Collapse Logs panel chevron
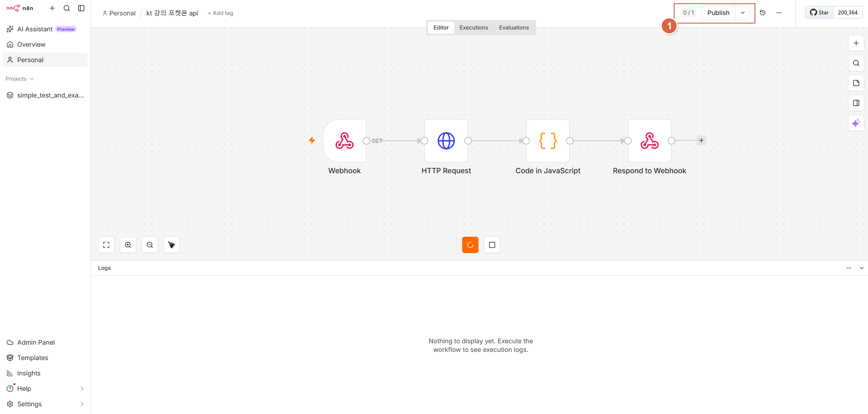The image size is (868, 414). [x=862, y=268]
